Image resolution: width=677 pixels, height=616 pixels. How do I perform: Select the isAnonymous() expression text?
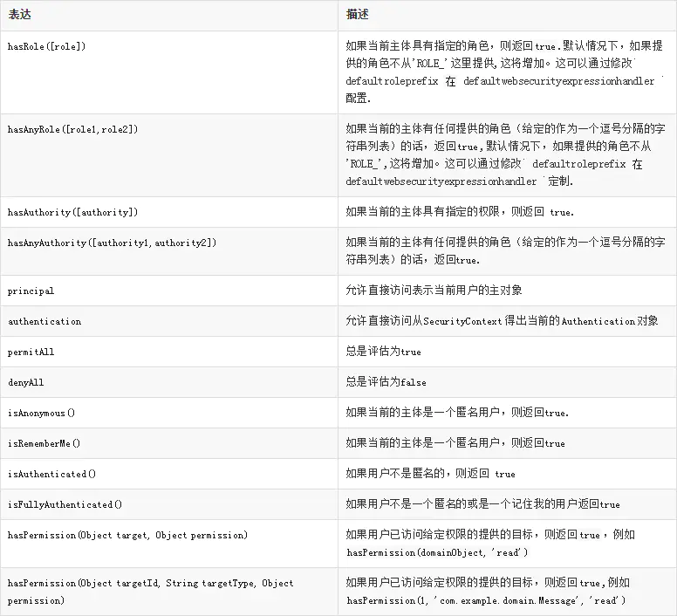pyautogui.click(x=41, y=413)
